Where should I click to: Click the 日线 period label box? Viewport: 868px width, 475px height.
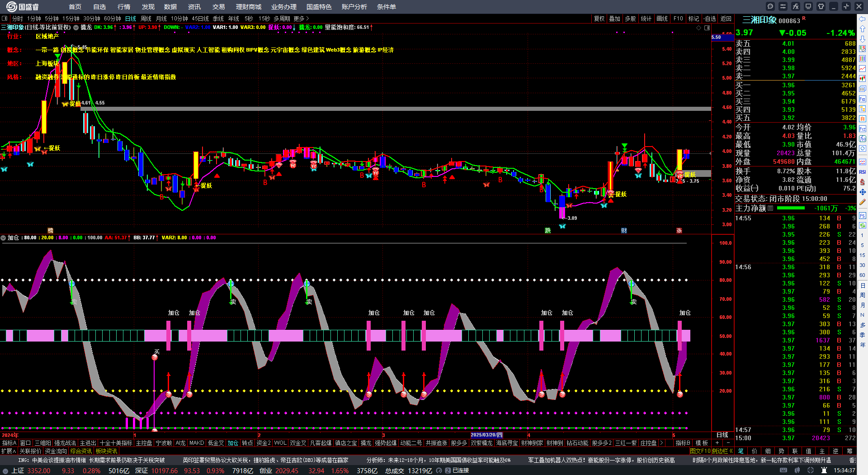722,435
